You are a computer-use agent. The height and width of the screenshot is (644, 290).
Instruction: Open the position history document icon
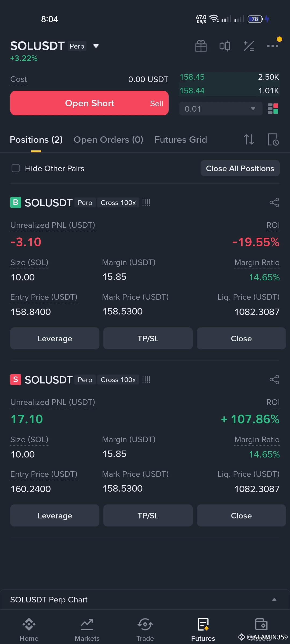273,140
